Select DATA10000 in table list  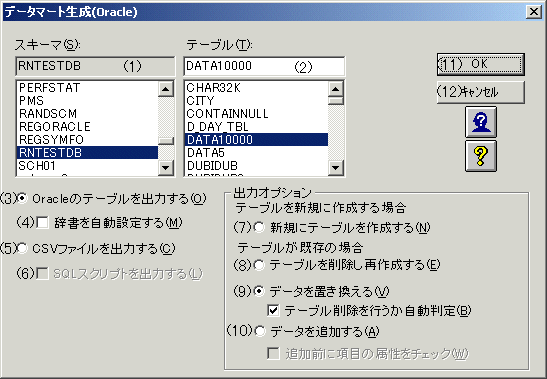[x=256, y=140]
